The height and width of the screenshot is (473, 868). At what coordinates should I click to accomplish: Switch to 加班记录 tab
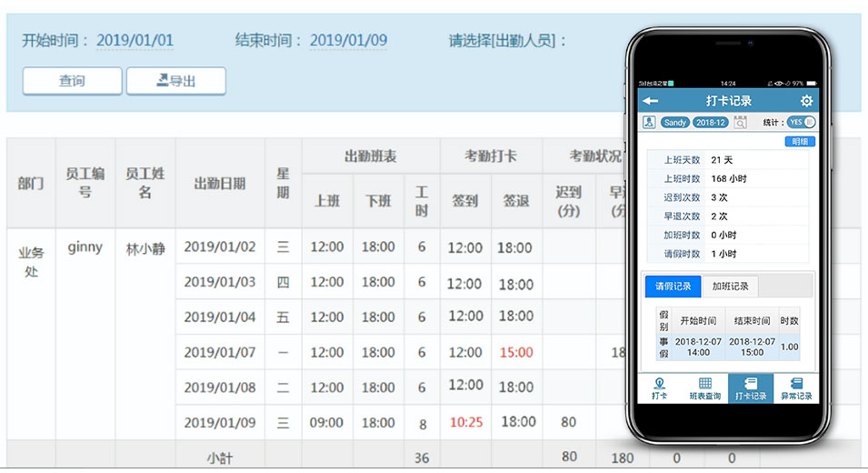tap(730, 286)
